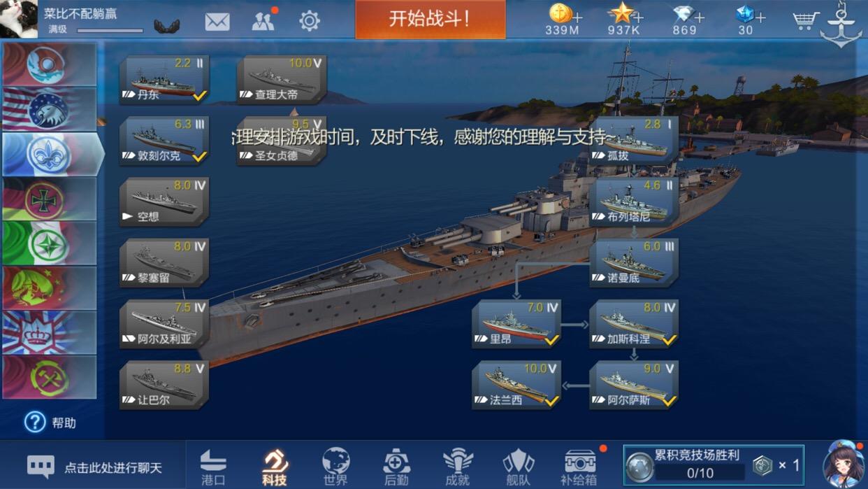Select the Soviet hammer nation flag
This screenshot has height=489, width=868.
(49, 377)
